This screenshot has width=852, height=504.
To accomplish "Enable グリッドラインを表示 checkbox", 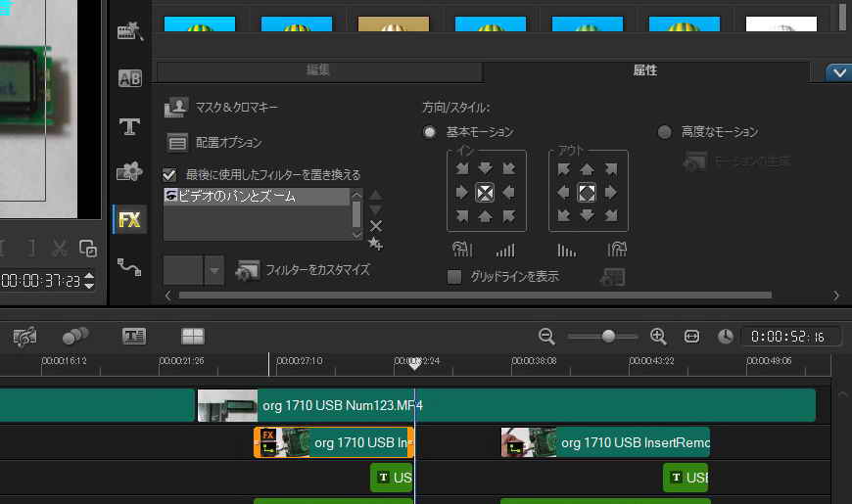I will (454, 277).
